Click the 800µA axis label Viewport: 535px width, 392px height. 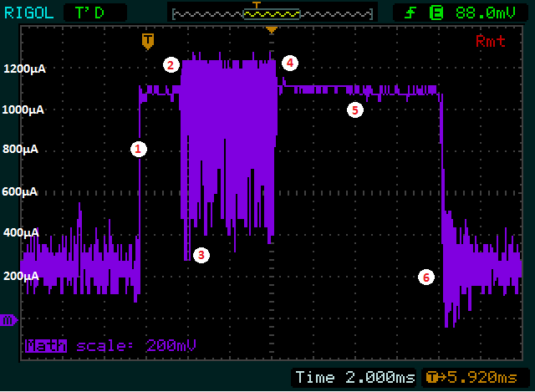(20, 149)
